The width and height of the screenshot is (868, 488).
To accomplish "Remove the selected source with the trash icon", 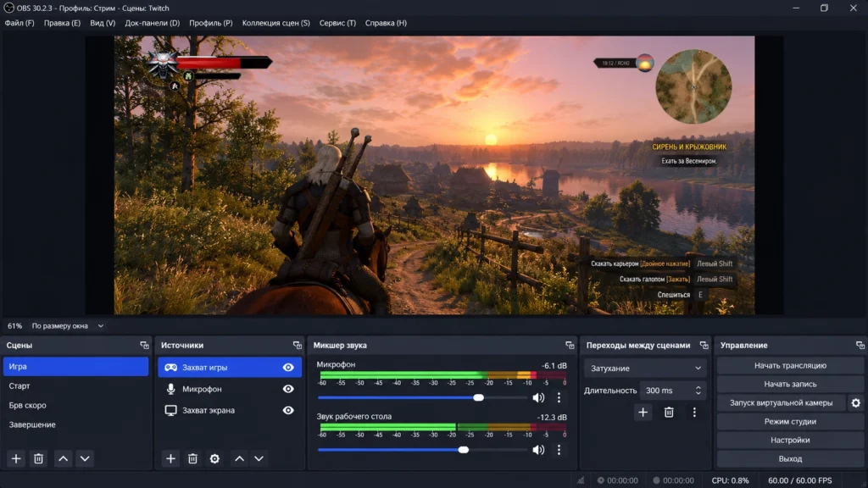I will pos(192,458).
